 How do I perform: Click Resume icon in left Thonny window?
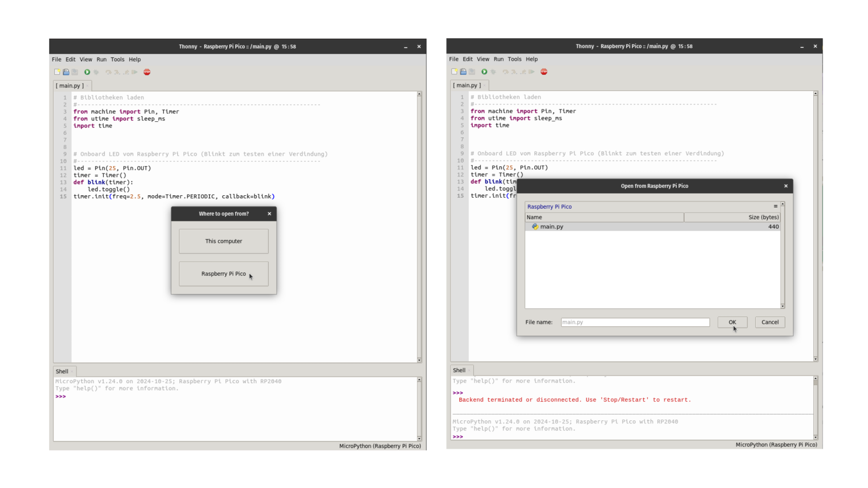click(135, 72)
